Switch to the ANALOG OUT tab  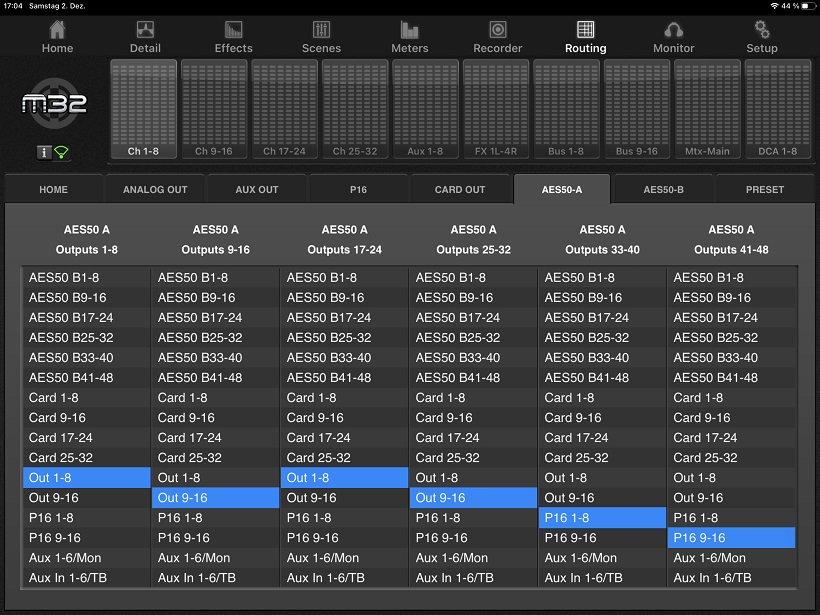pos(155,189)
